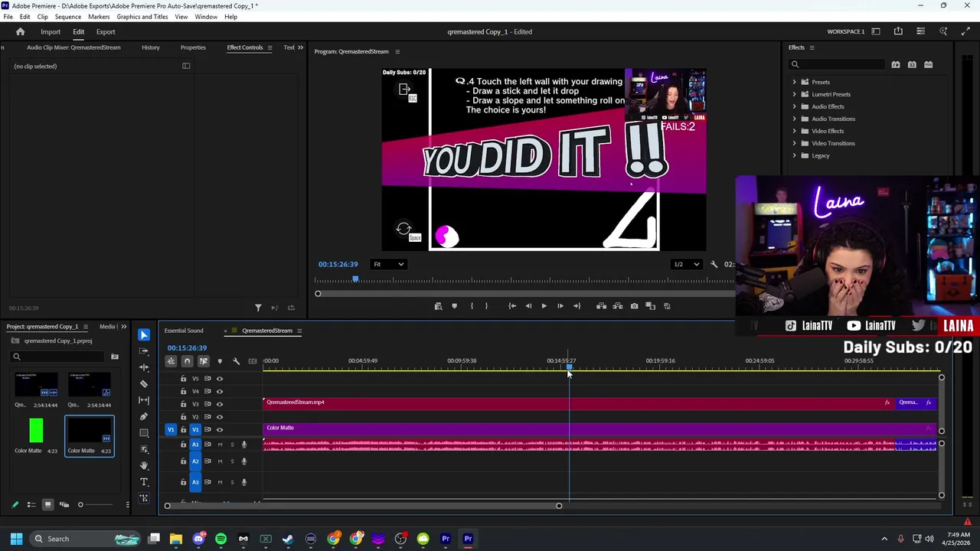Mute audio track A1
Viewport: 980px width, 551px height.
(220, 445)
